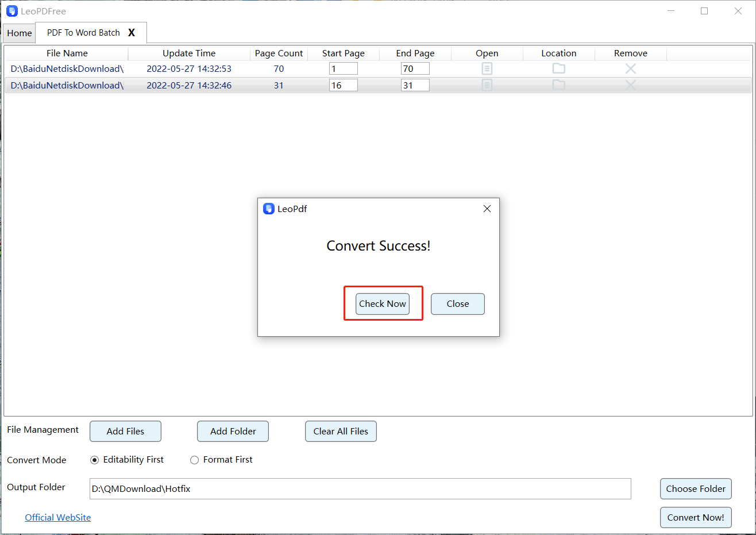Viewport: 756px width, 535px height.
Task: Select Editability First convert mode
Action: (x=95, y=460)
